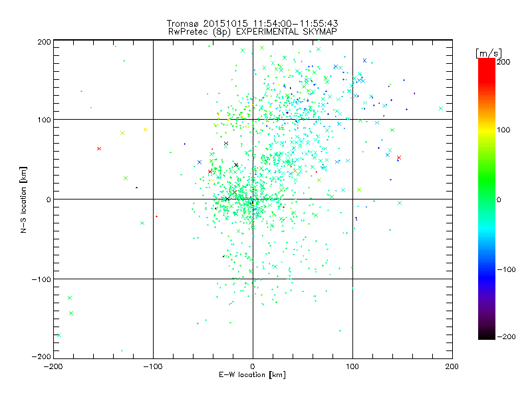Click the 'N-S location [km]' axis label
Image resolution: width=532 pixels, height=399 pixels.
pyautogui.click(x=23, y=199)
